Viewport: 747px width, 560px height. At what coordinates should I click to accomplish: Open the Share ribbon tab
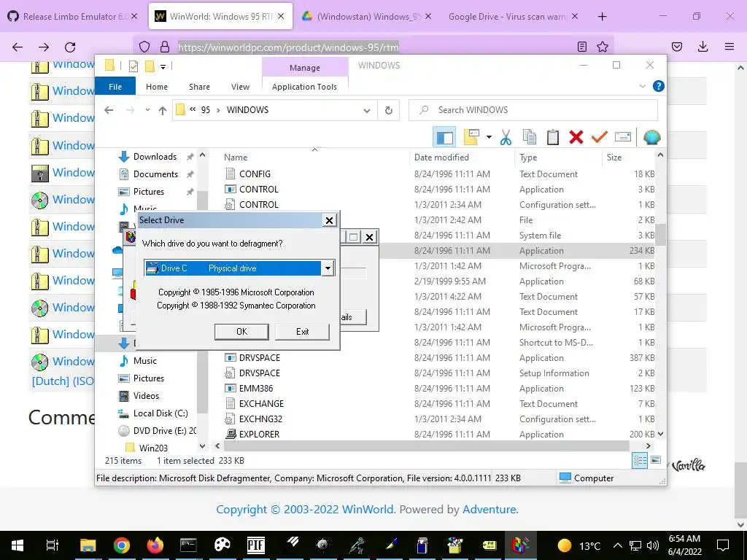pyautogui.click(x=199, y=87)
